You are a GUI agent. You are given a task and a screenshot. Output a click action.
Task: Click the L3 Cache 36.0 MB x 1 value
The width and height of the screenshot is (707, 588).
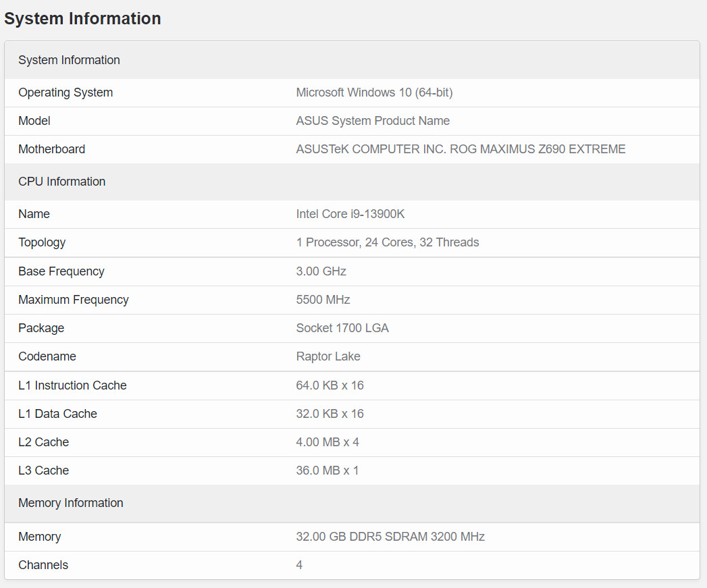pos(327,471)
